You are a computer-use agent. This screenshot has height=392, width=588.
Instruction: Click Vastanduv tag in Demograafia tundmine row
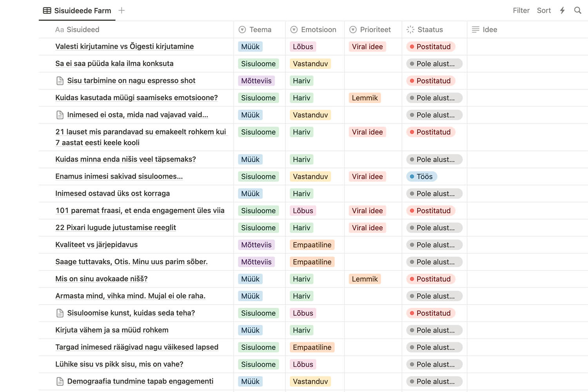pos(310,381)
